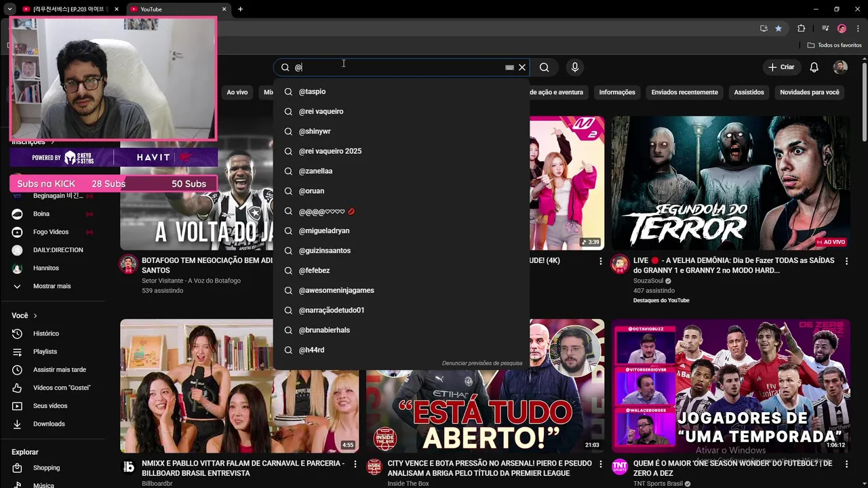Open the Chrome profile avatar in toolbar

842,28
